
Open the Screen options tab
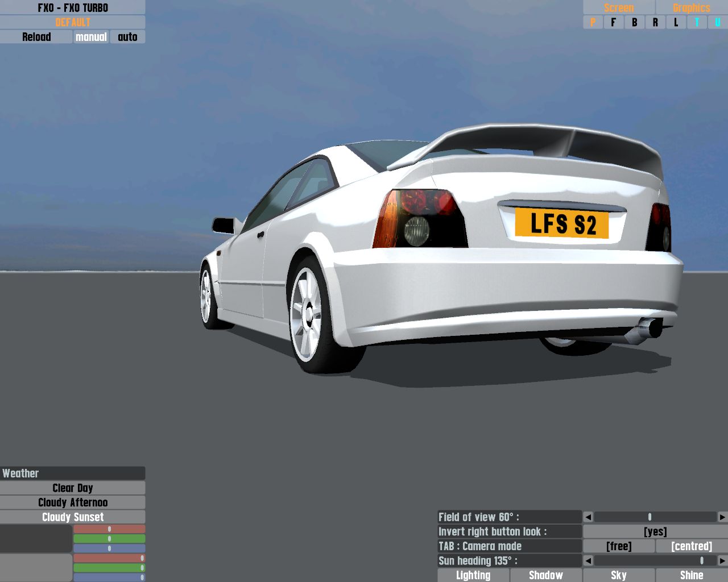[619, 7]
